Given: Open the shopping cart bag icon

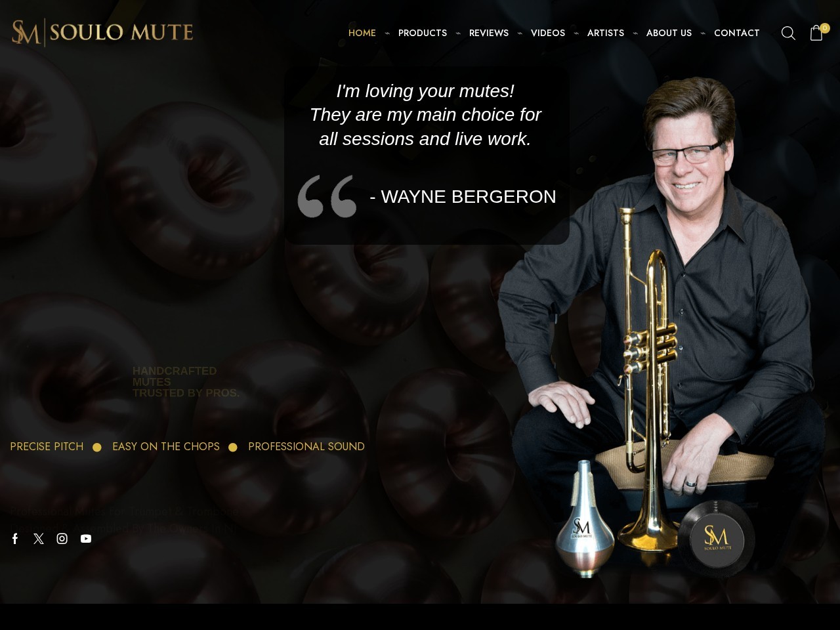Looking at the screenshot, I should click(x=816, y=33).
